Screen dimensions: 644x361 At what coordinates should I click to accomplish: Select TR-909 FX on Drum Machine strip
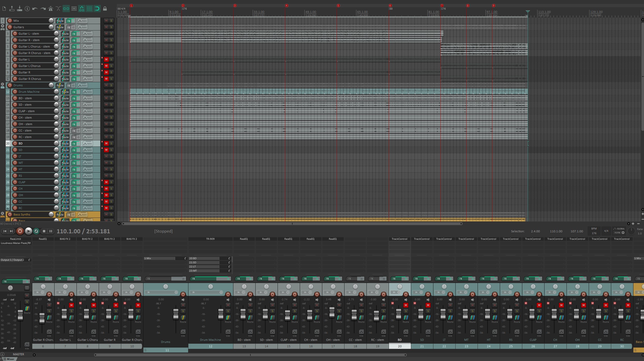pyautogui.click(x=210, y=239)
